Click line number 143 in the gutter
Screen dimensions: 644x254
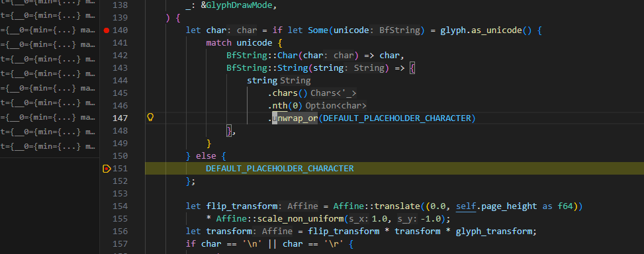120,68
